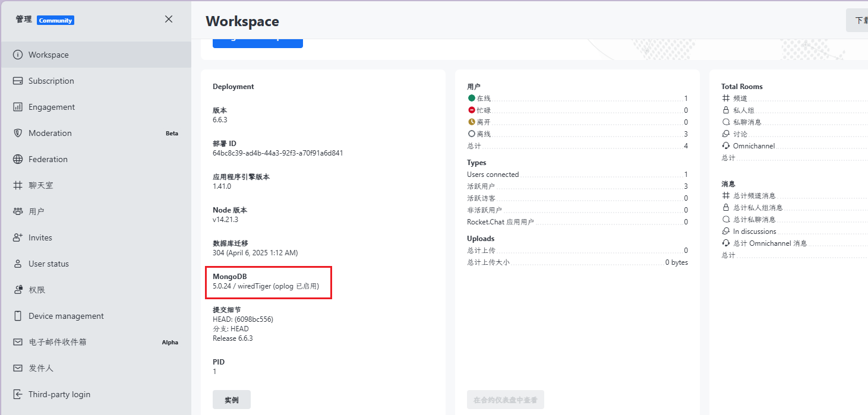Navigate to Invites
The image size is (868, 415).
[96, 237]
